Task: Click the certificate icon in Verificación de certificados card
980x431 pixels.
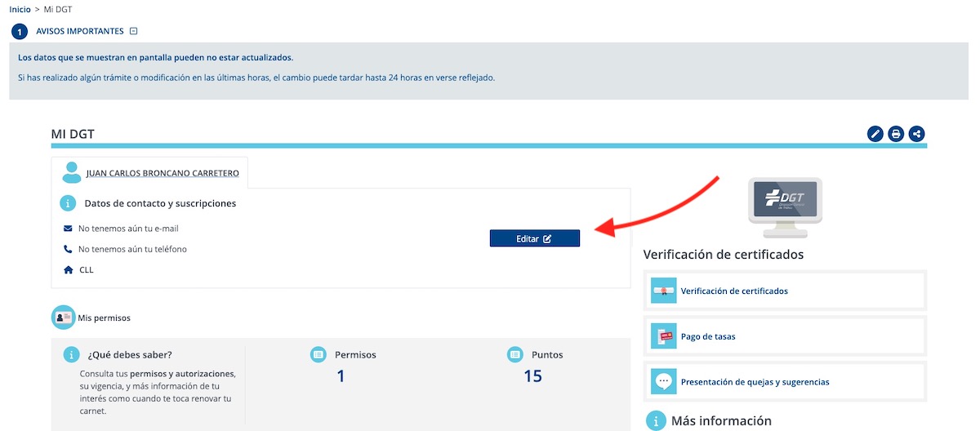Action: click(x=665, y=291)
